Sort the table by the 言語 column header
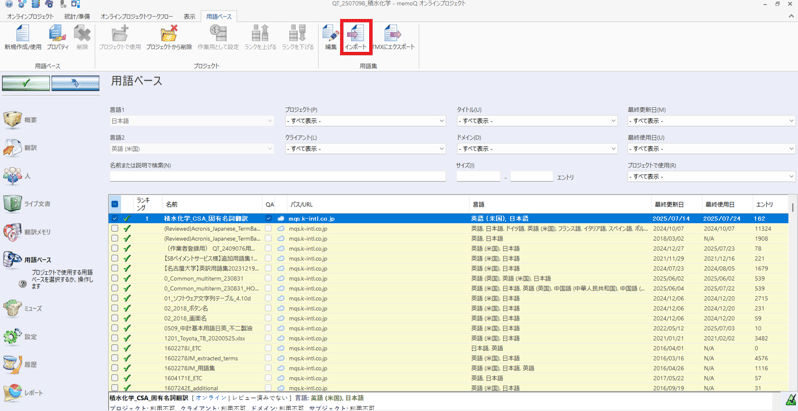This screenshot has height=411, width=798. (x=560, y=204)
